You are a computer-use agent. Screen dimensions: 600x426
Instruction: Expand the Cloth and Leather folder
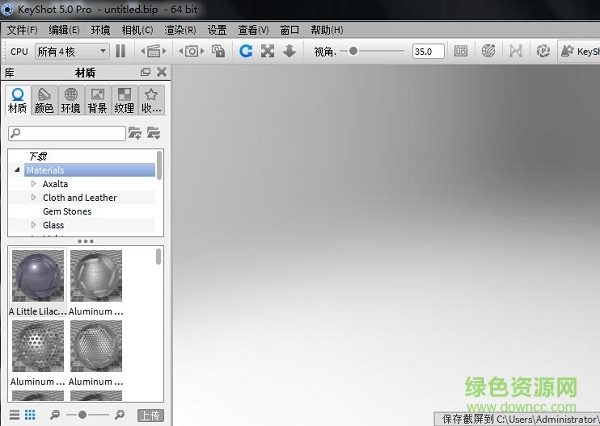33,197
